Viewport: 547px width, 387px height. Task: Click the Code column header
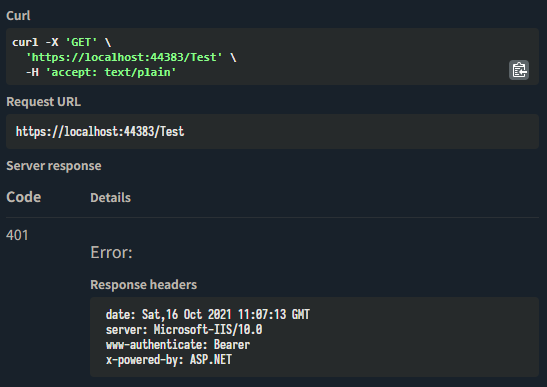(24, 197)
